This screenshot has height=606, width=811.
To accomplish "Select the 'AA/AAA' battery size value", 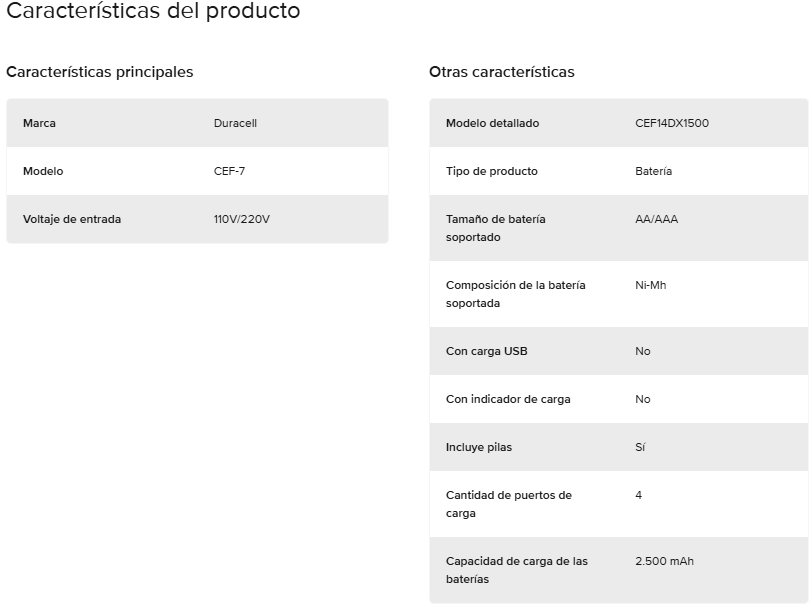I will 656,219.
